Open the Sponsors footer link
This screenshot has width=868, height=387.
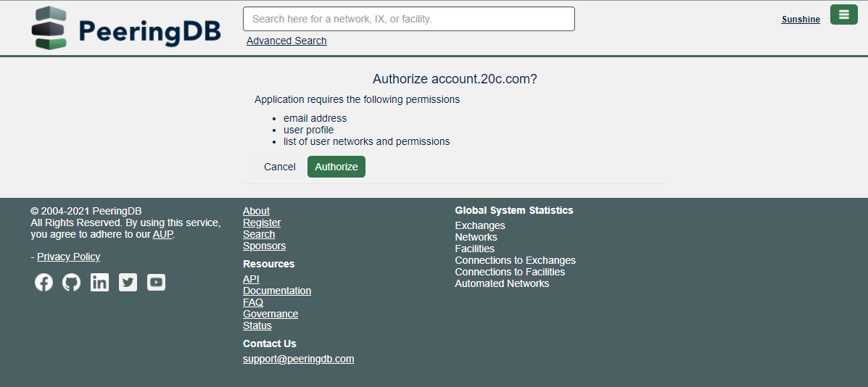tap(264, 246)
